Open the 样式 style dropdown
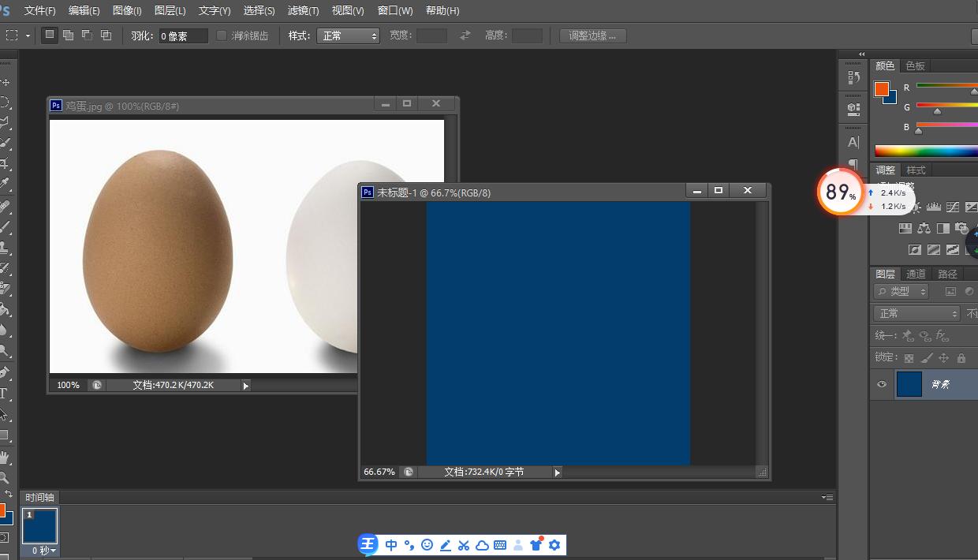This screenshot has width=978, height=560. coord(348,35)
